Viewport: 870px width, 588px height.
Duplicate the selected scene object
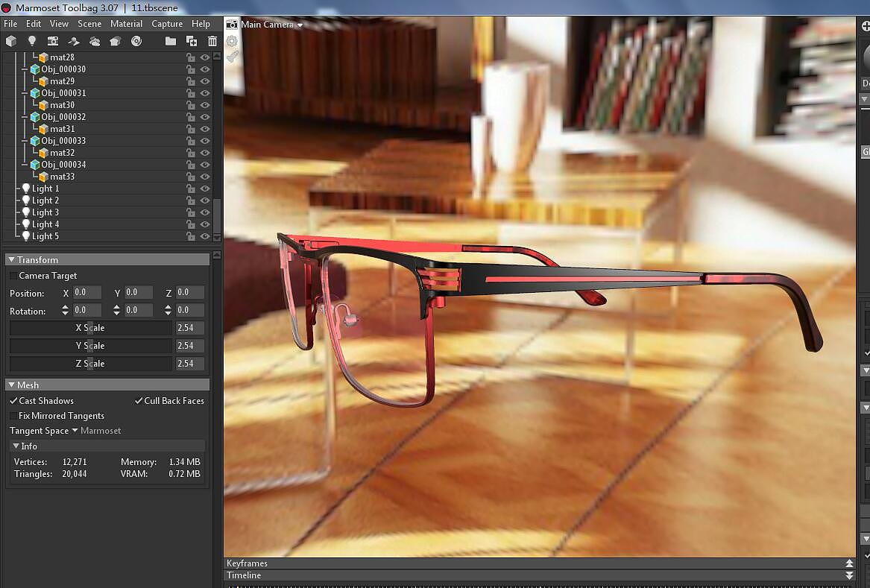pos(192,41)
